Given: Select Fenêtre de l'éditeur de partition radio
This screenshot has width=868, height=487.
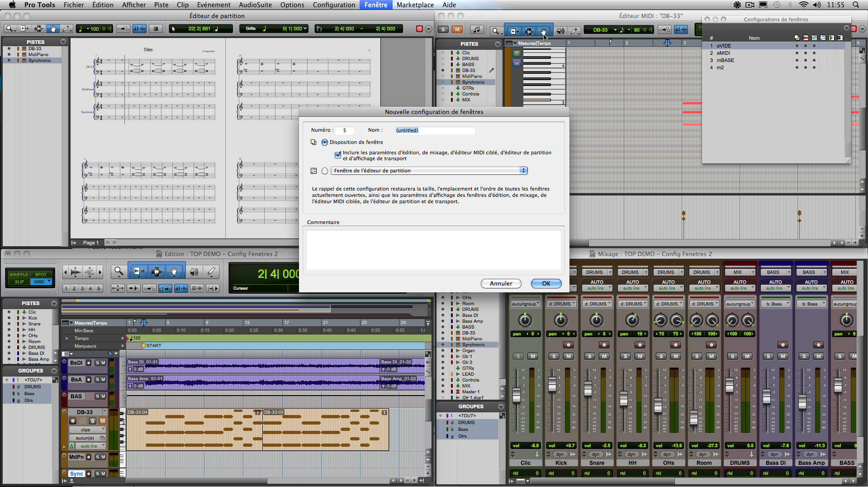Looking at the screenshot, I should point(325,171).
